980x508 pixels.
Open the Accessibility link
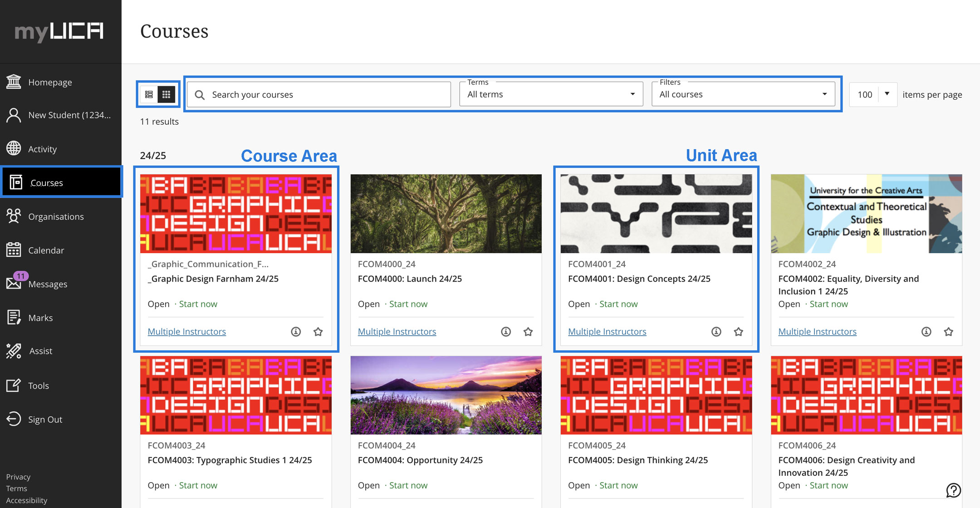pos(26,500)
